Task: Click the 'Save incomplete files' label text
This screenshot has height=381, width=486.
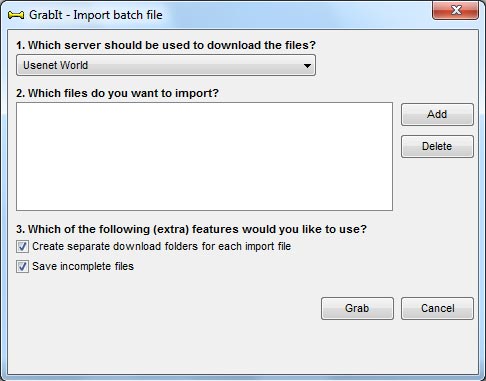Action: pyautogui.click(x=83, y=266)
